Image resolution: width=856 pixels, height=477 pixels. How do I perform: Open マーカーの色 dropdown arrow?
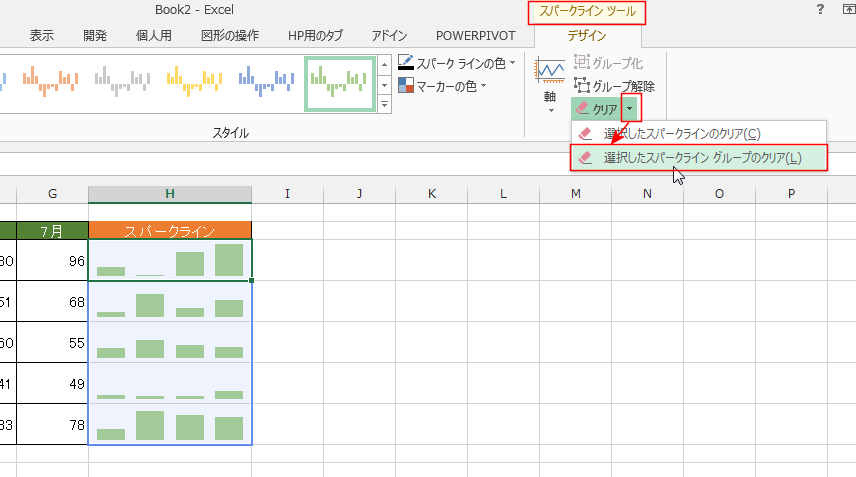tap(484, 86)
